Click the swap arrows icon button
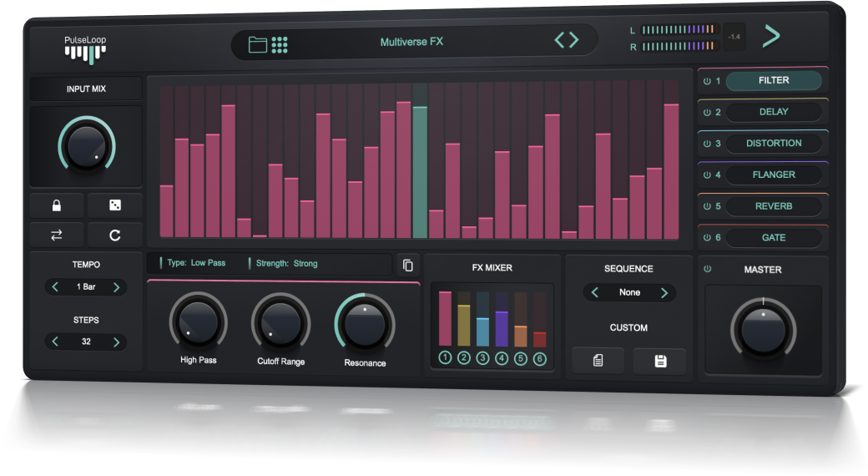 point(57,235)
